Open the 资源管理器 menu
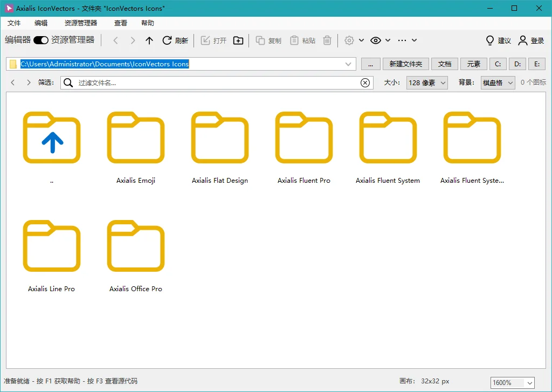The image size is (552, 392). coord(81,23)
